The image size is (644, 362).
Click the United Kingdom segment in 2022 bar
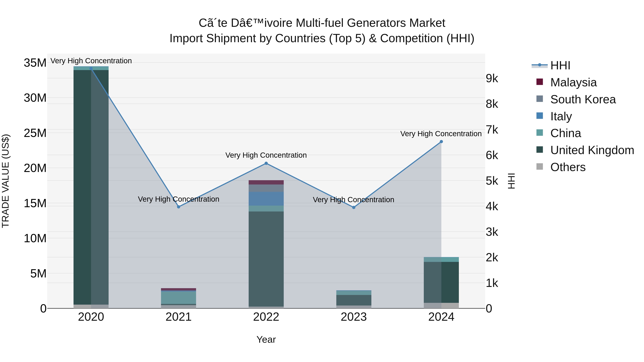(266, 259)
